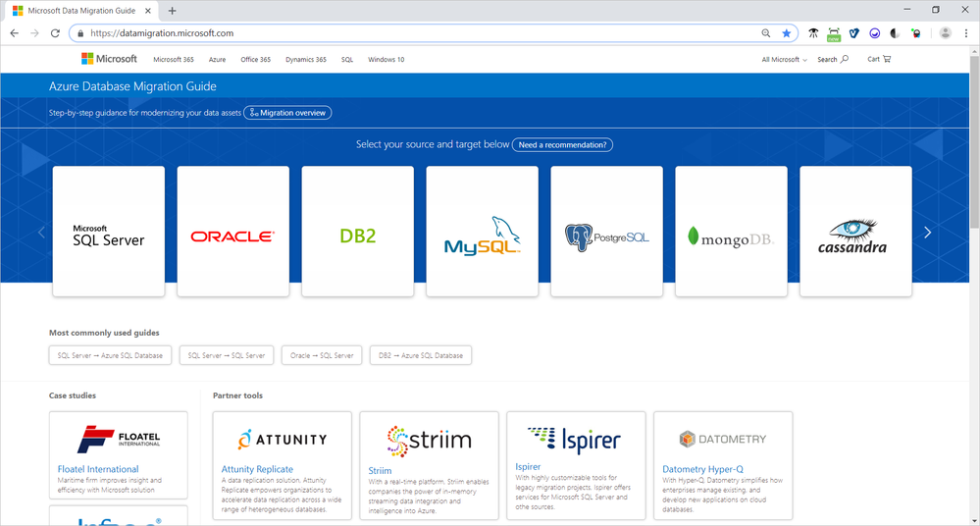This screenshot has height=526, width=980.
Task: Click the Striim logo image
Action: click(429, 441)
